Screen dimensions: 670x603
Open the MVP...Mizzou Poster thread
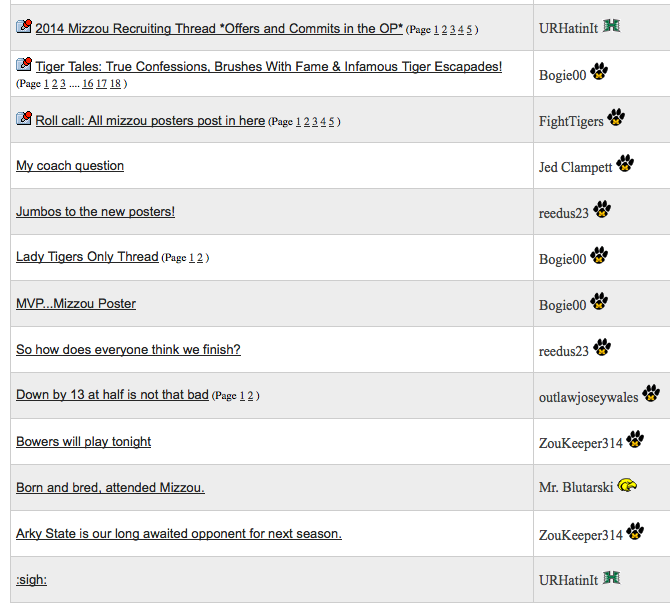(76, 303)
